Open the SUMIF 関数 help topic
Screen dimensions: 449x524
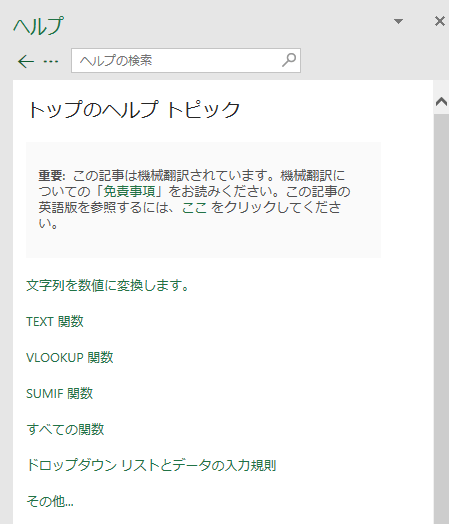pos(59,393)
